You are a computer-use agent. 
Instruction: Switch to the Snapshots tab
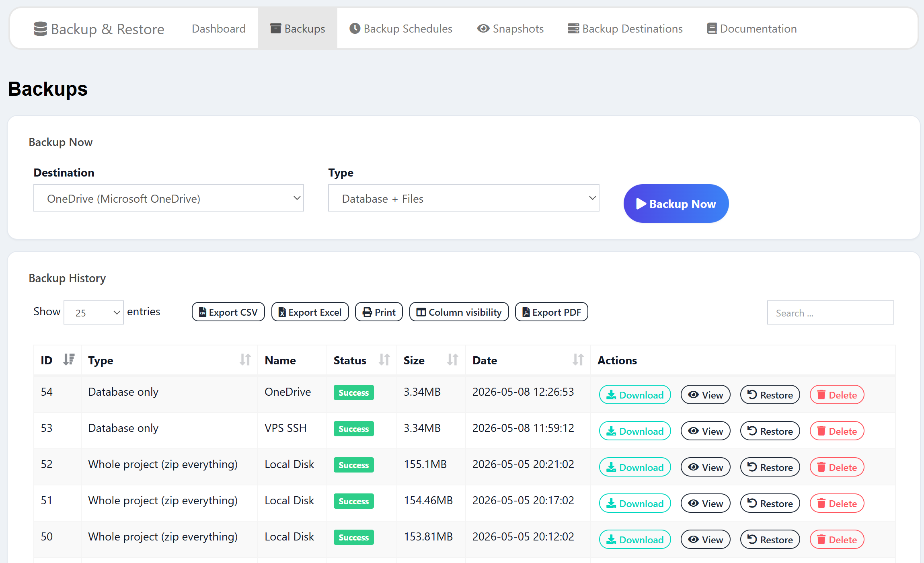510,29
